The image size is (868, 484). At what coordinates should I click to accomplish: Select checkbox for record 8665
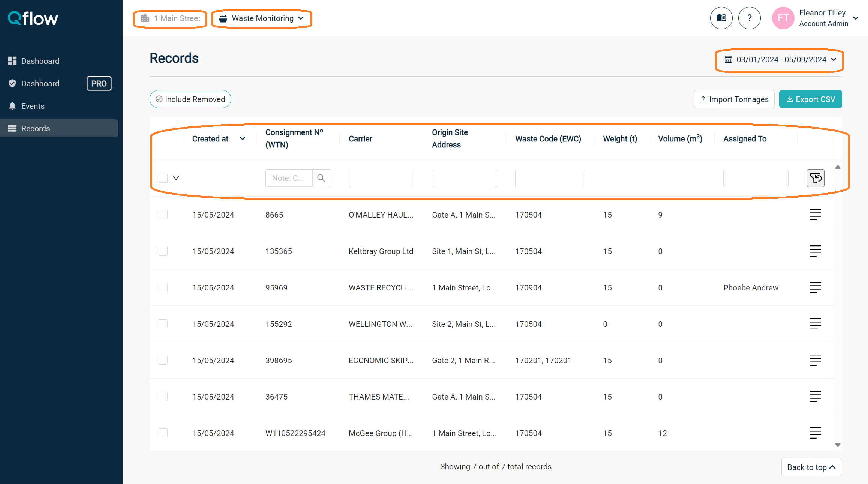tap(163, 215)
